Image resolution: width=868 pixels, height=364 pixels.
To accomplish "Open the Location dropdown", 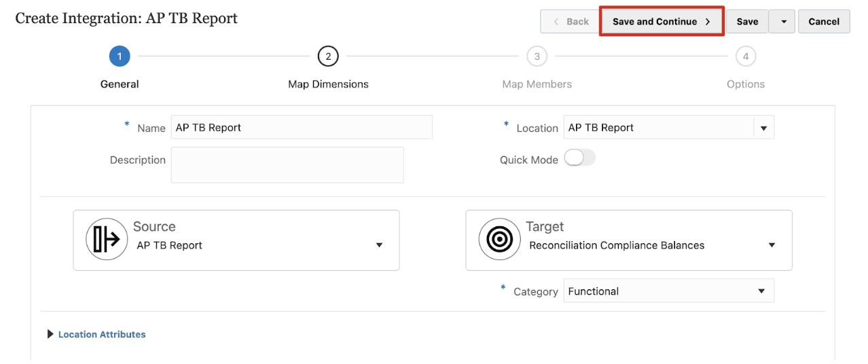I will tap(763, 128).
